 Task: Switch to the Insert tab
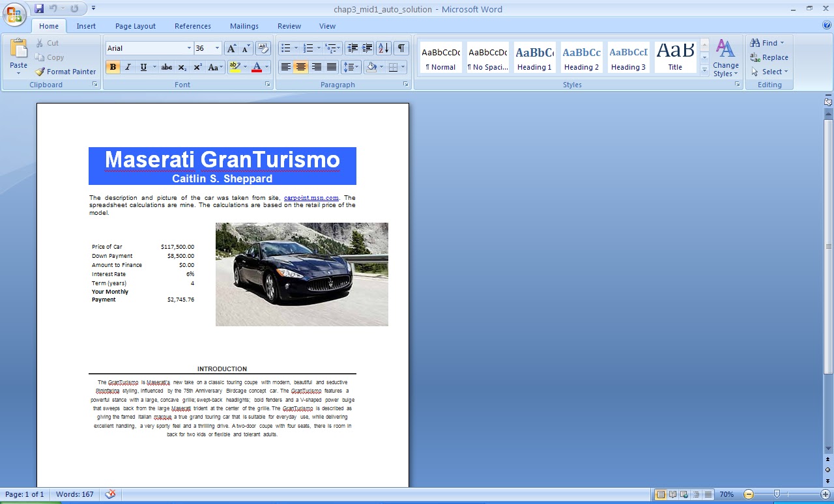click(86, 26)
